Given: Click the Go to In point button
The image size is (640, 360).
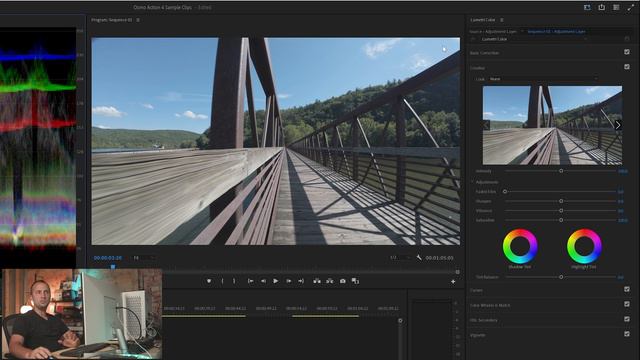Looking at the screenshot, I should (x=251, y=281).
